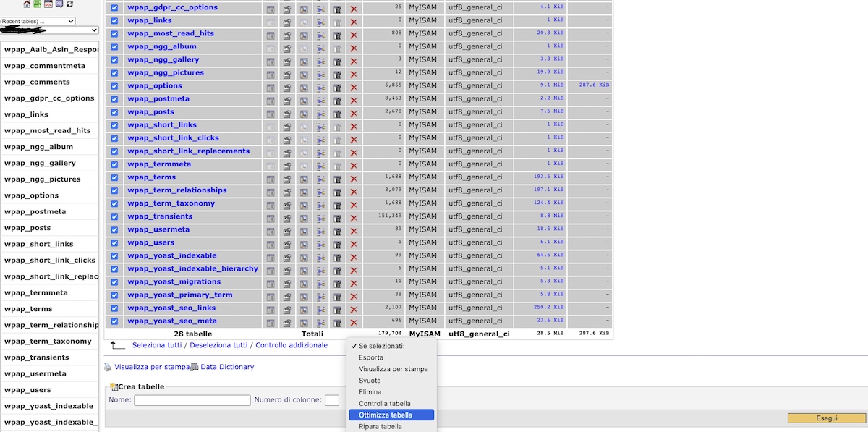Image resolution: width=868 pixels, height=432 pixels.
Task: Drop wpap_yoast_seo_links with red X
Action: click(x=354, y=309)
